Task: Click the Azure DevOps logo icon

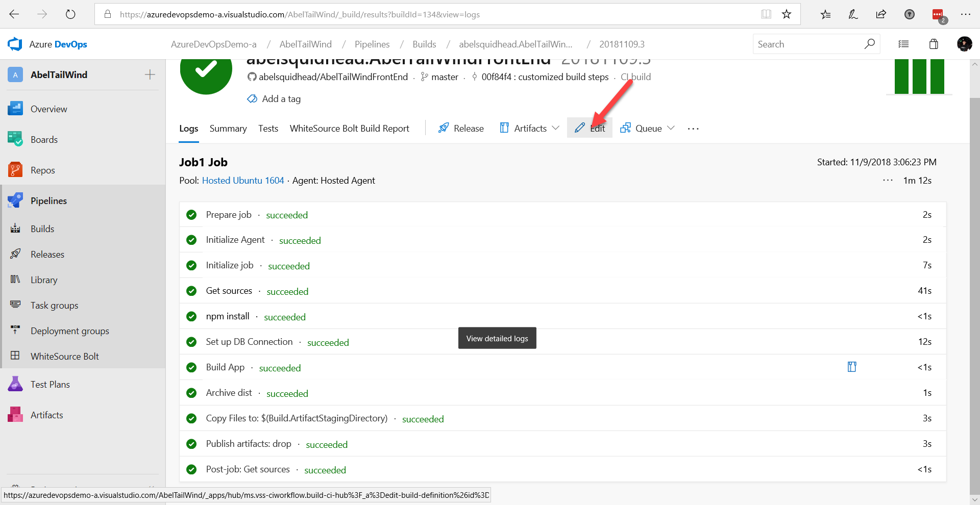Action: [15, 44]
